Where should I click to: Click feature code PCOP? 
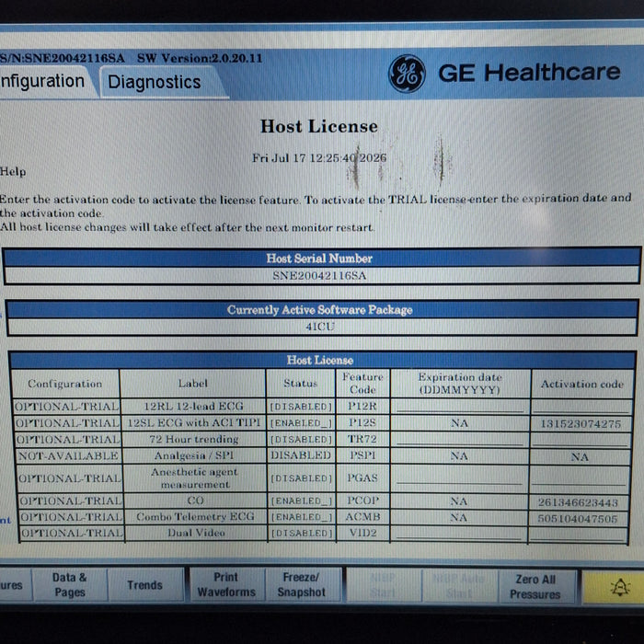click(362, 500)
